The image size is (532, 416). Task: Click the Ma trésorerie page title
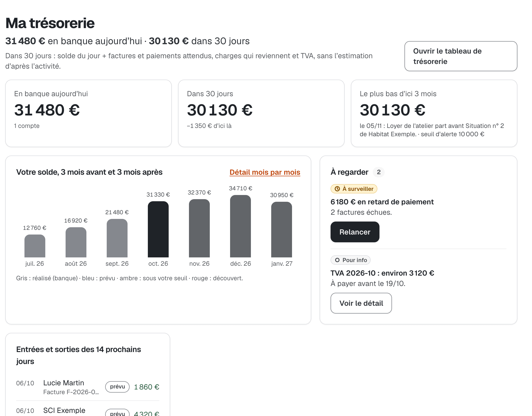click(50, 23)
